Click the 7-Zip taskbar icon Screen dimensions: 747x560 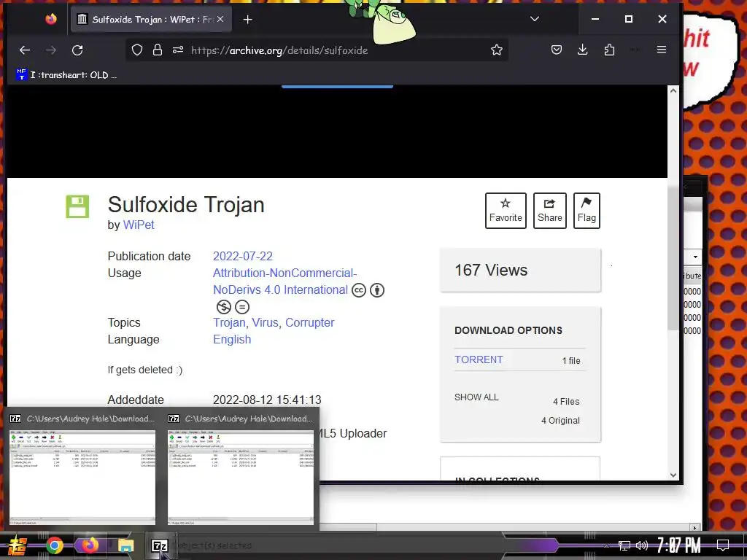(159, 545)
